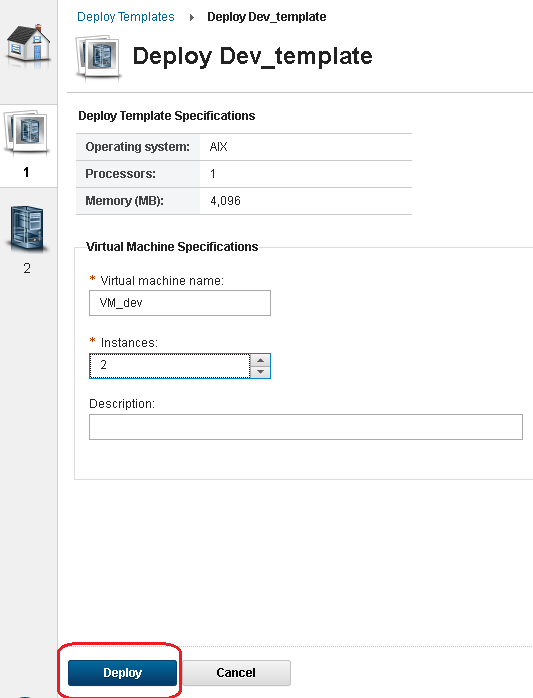This screenshot has height=698, width=533.
Task: Click the Deploy Dev_template header icon
Action: click(98, 57)
